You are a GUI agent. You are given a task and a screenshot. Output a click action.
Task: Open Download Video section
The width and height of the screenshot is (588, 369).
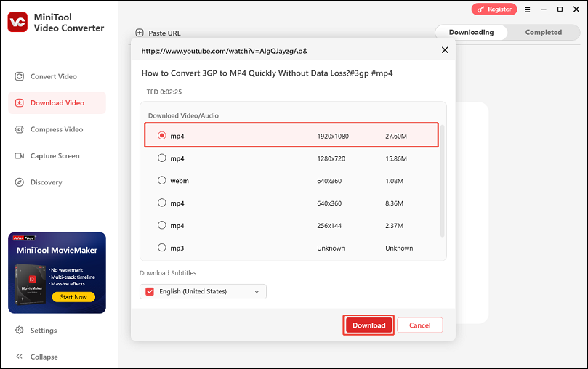pyautogui.click(x=57, y=103)
